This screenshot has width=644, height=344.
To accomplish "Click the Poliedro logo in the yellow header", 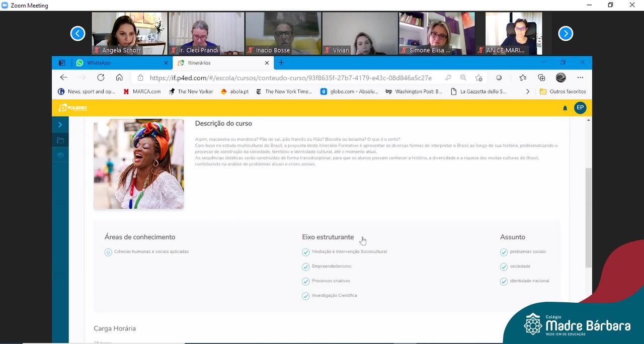I will click(73, 108).
